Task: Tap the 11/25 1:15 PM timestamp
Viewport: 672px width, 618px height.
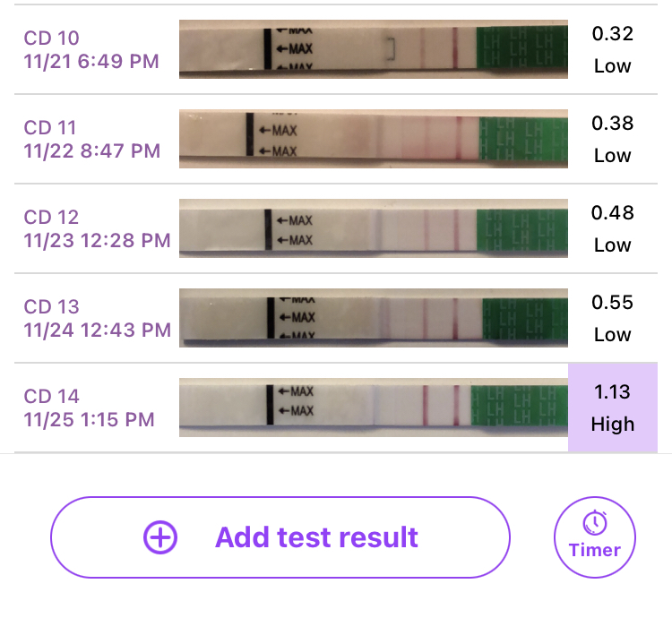Action: point(90,419)
